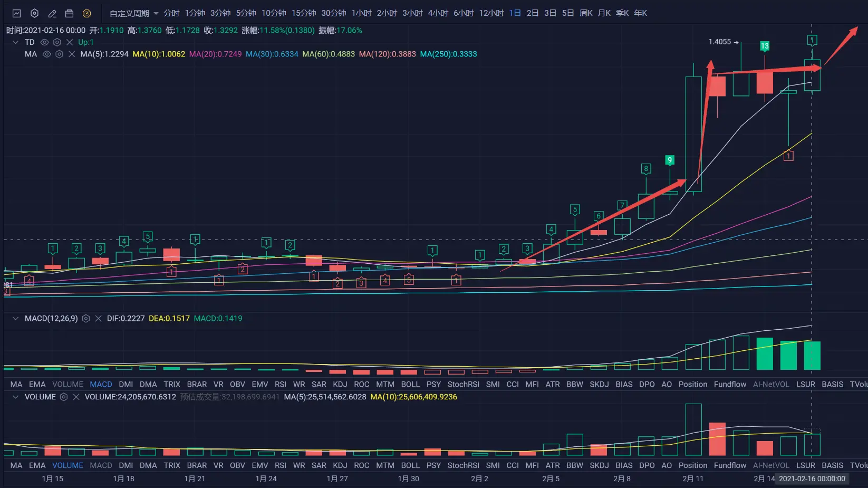Image resolution: width=868 pixels, height=488 pixels.
Task: Select StochRSI in upper indicator row
Action: coord(464,385)
